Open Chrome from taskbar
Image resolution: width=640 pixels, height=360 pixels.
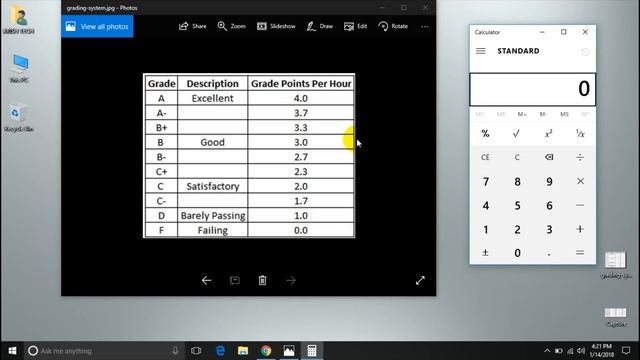click(x=266, y=351)
